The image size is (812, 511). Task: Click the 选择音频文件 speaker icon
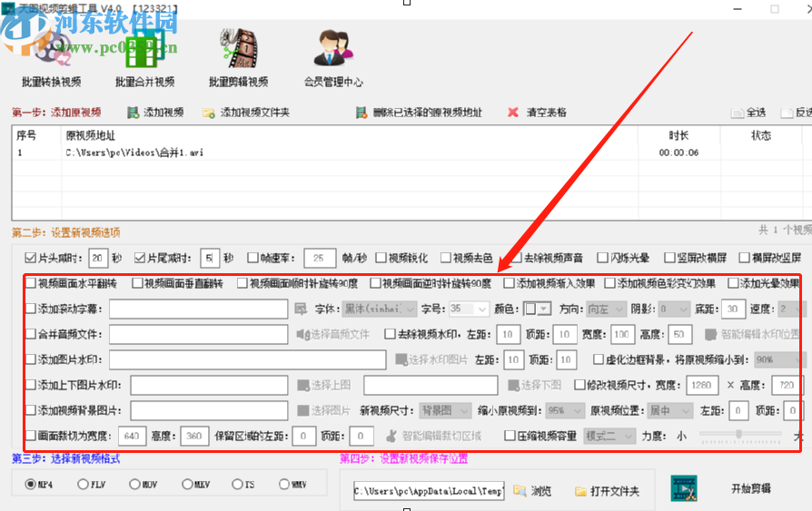point(303,334)
